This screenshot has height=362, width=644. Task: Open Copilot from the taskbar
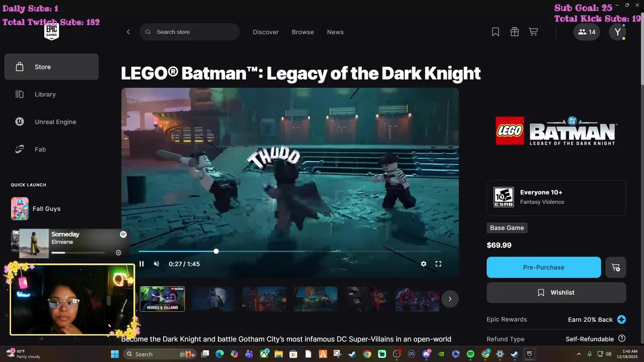(x=234, y=354)
